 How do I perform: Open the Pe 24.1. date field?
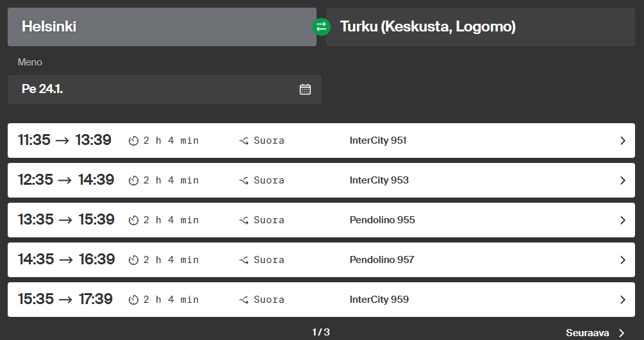point(154,89)
